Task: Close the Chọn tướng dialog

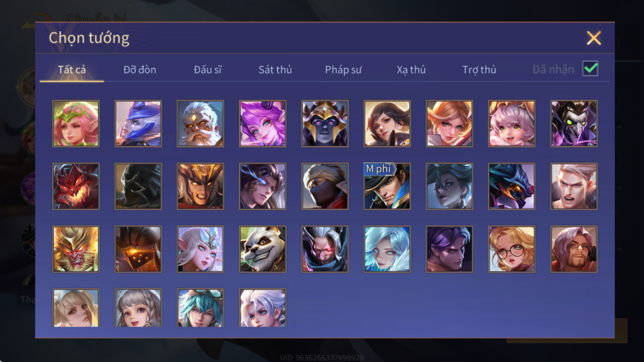Action: pyautogui.click(x=594, y=38)
